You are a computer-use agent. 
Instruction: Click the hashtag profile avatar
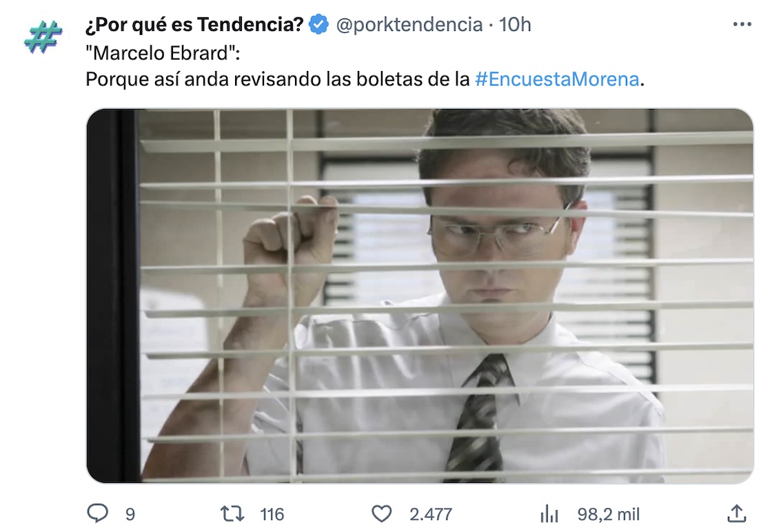coord(43,37)
